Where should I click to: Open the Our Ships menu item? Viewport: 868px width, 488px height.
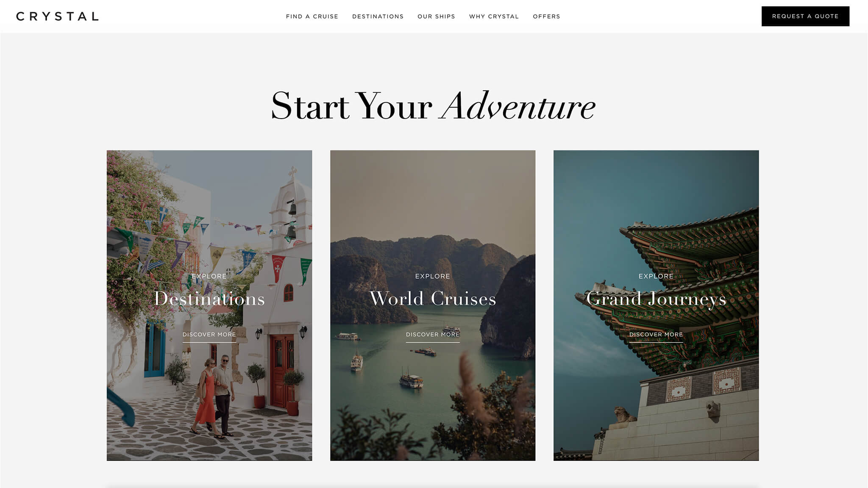(436, 17)
